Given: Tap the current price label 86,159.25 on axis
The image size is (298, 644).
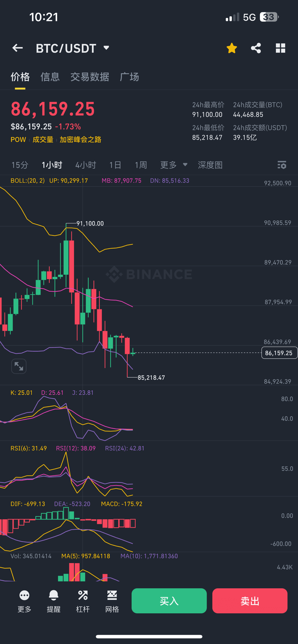Looking at the screenshot, I should tap(279, 353).
